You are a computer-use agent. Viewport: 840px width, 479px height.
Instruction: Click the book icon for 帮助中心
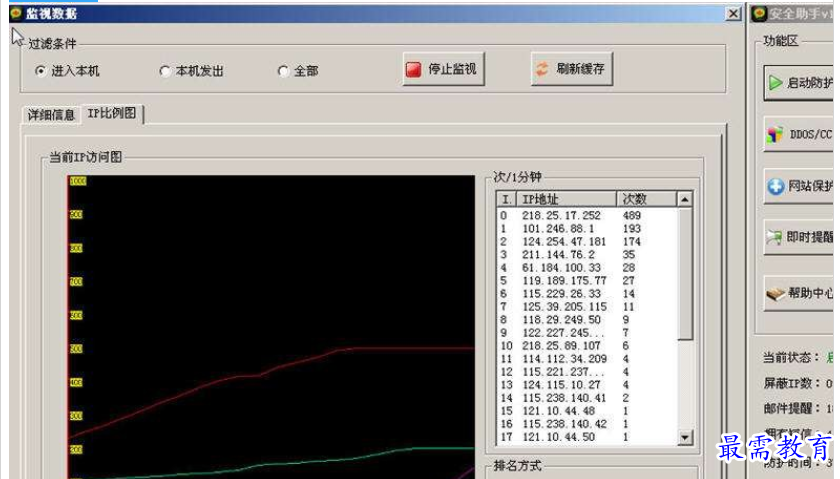(775, 294)
